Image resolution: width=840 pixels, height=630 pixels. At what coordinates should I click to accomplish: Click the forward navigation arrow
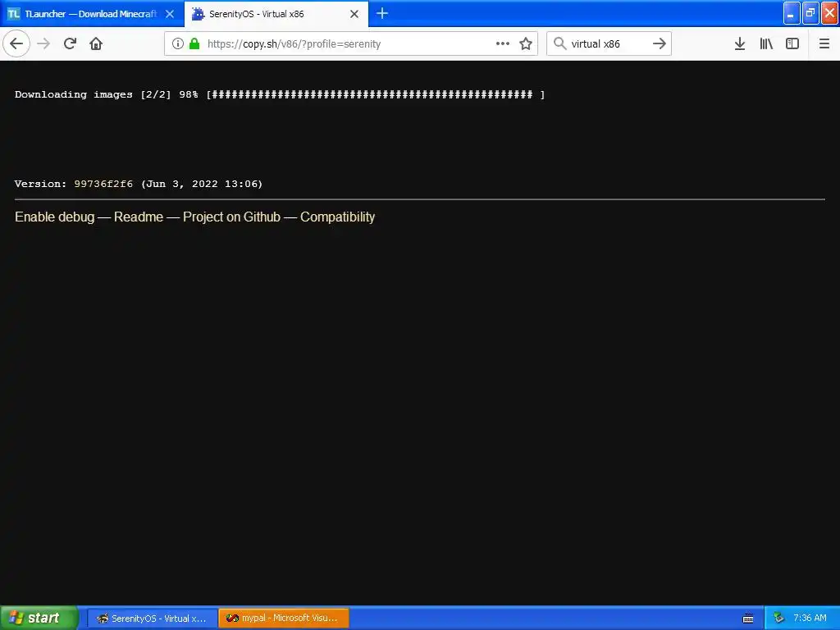[x=43, y=43]
